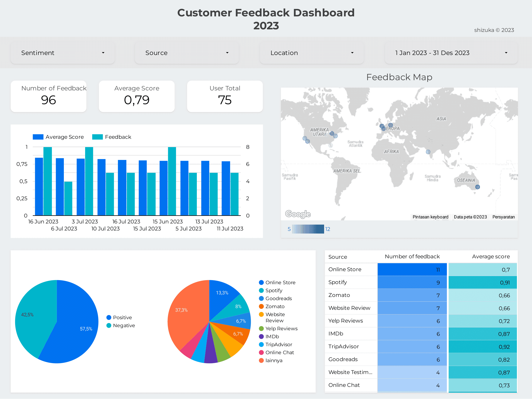Open Persyaratan map terms link

[503, 217]
